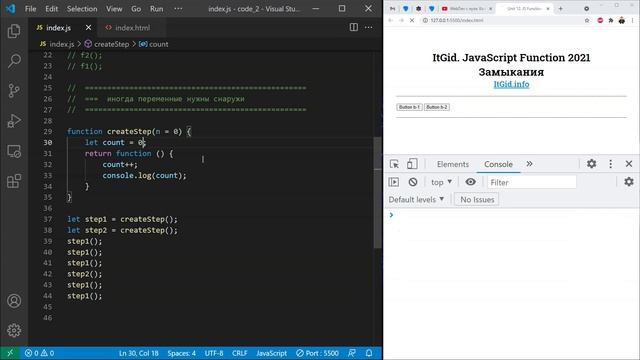Open the Run and Debug view

coord(14,121)
